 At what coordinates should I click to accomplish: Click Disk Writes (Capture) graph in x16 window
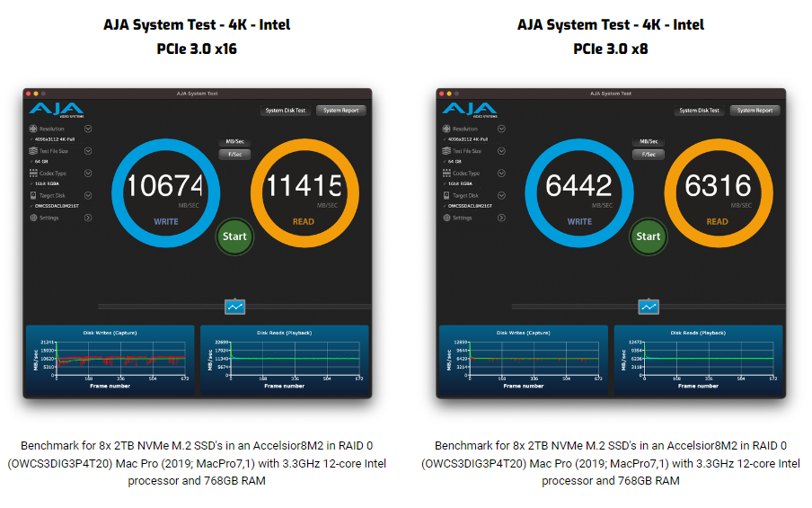click(x=110, y=361)
